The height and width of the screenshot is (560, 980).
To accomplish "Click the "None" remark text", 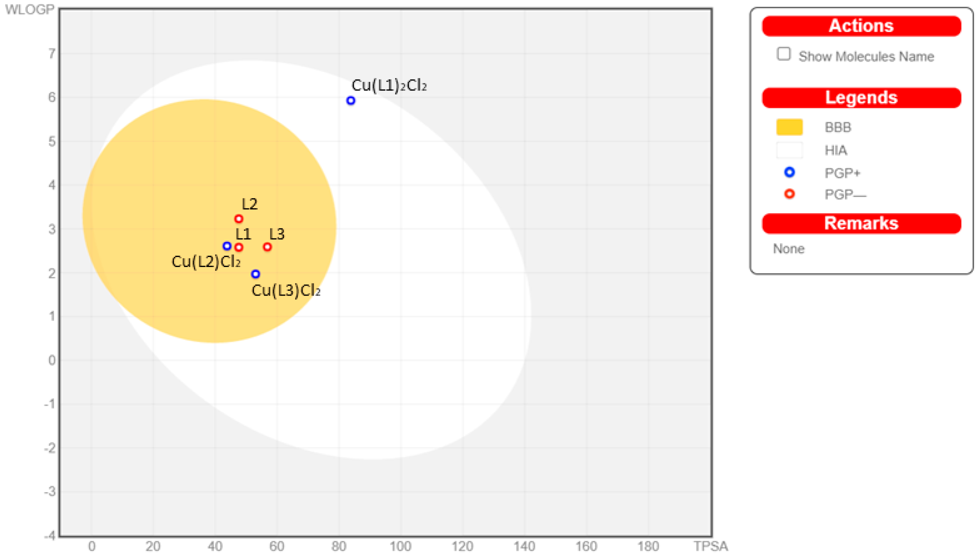I will pos(789,249).
